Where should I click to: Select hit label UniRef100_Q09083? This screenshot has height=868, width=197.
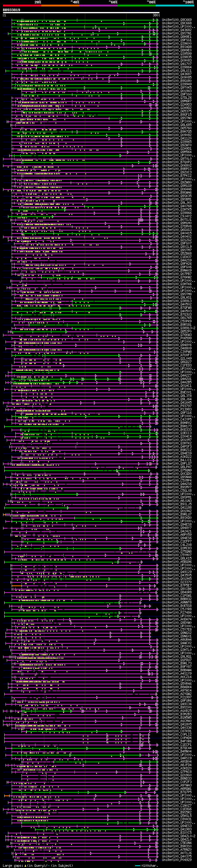click(x=177, y=61)
